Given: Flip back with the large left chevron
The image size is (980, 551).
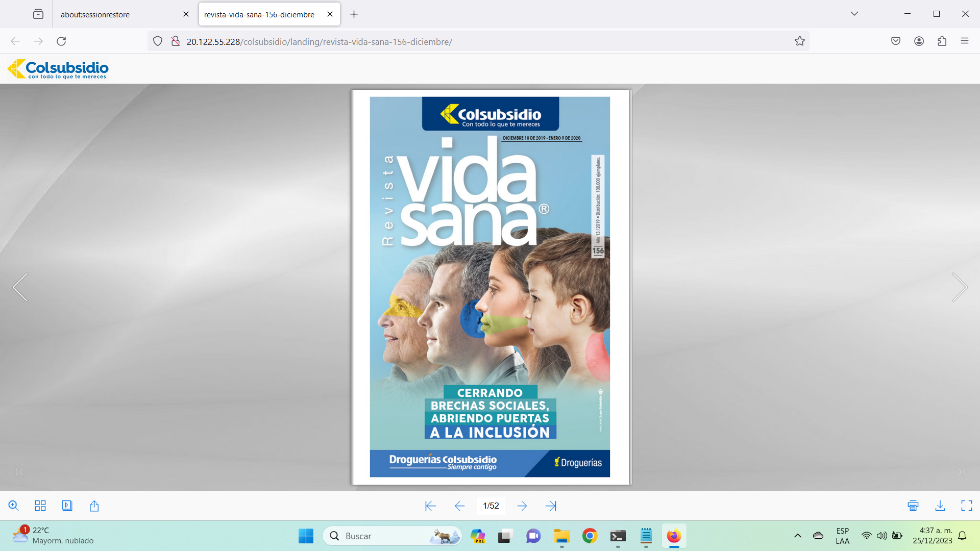Looking at the screenshot, I should pos(20,287).
